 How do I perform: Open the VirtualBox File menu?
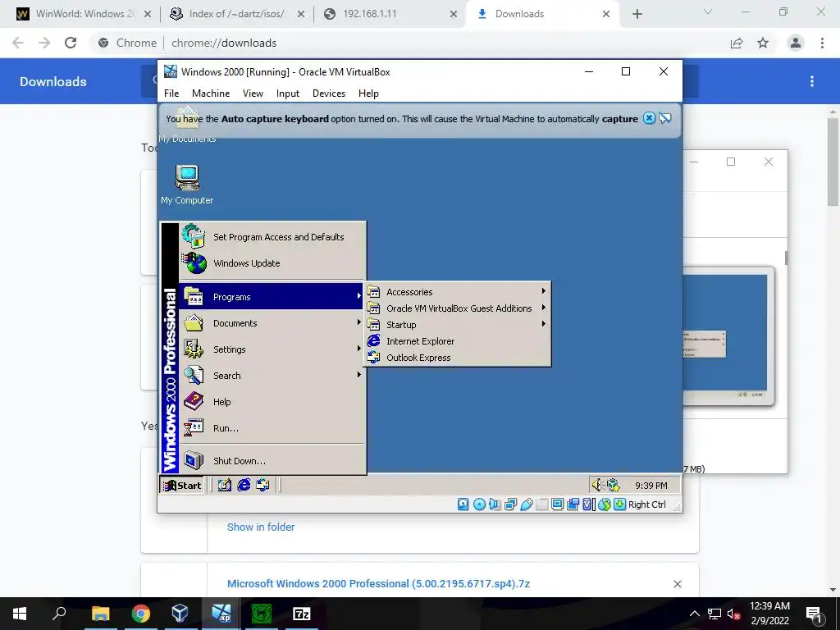click(x=171, y=94)
